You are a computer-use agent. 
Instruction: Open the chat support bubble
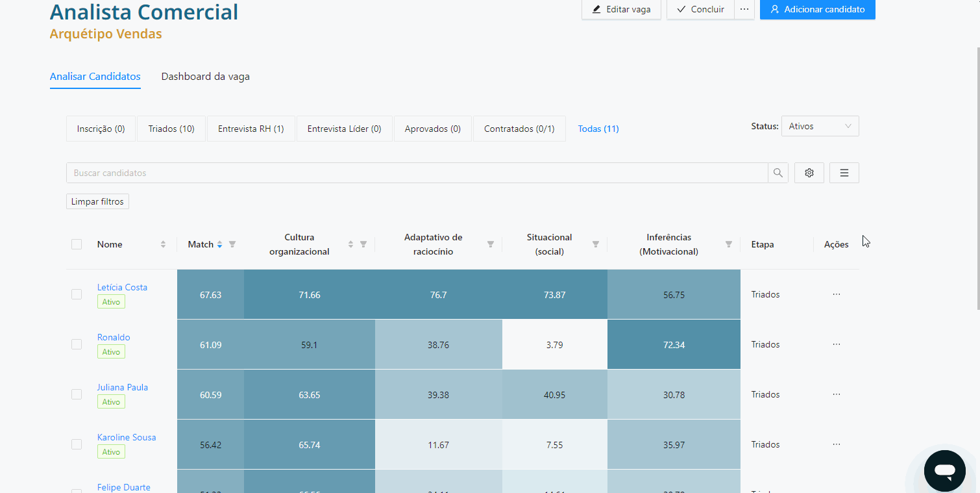tap(944, 470)
